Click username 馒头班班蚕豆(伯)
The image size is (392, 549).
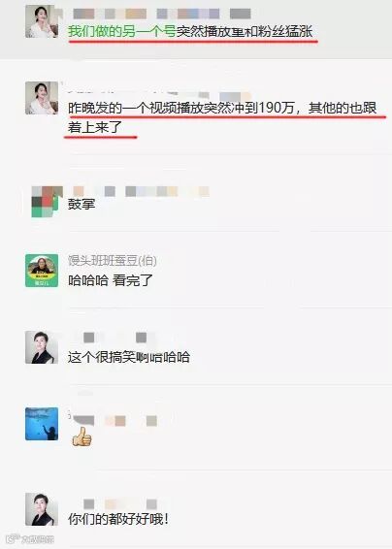(x=113, y=261)
